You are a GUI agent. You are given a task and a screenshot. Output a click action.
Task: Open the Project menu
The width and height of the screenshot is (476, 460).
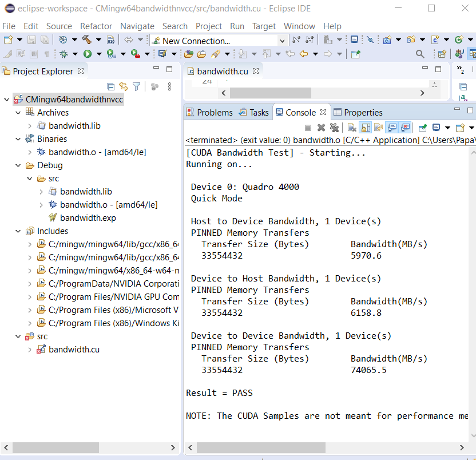(x=208, y=26)
